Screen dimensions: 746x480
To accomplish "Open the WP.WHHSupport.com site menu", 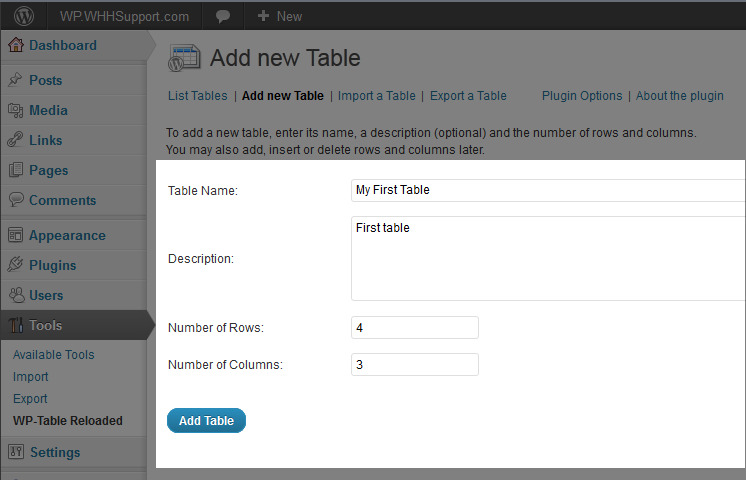I will [123, 16].
